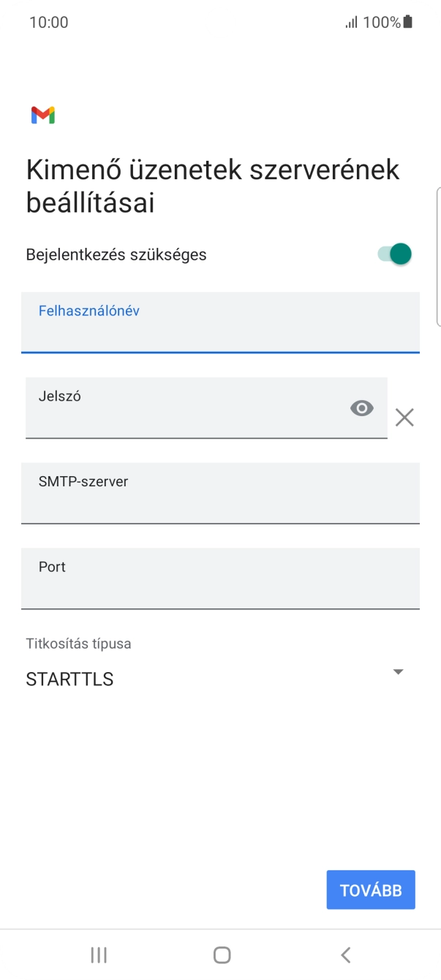The width and height of the screenshot is (441, 980).
Task: Show the password with the eye icon
Action: [x=363, y=408]
